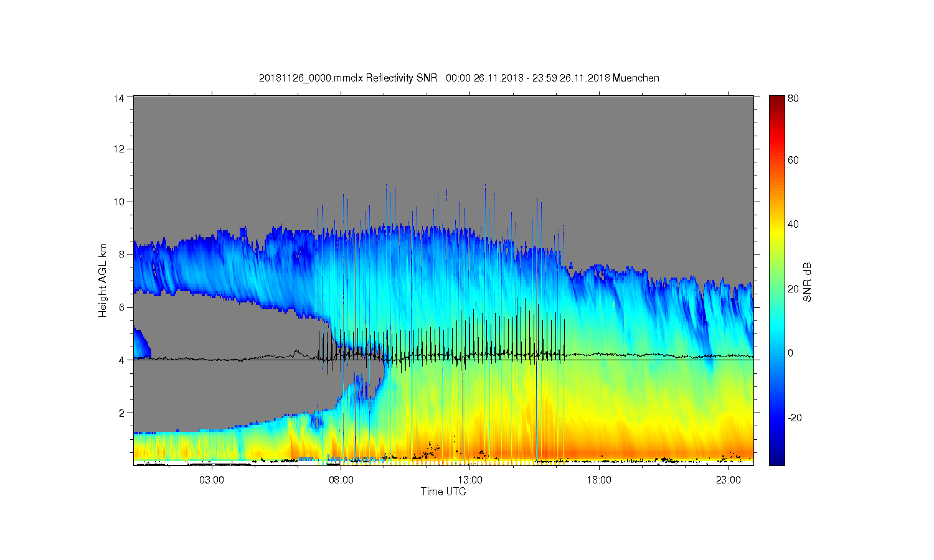This screenshot has height=560, width=934.
Task: Select the 14 km height tick label
Action: 119,98
